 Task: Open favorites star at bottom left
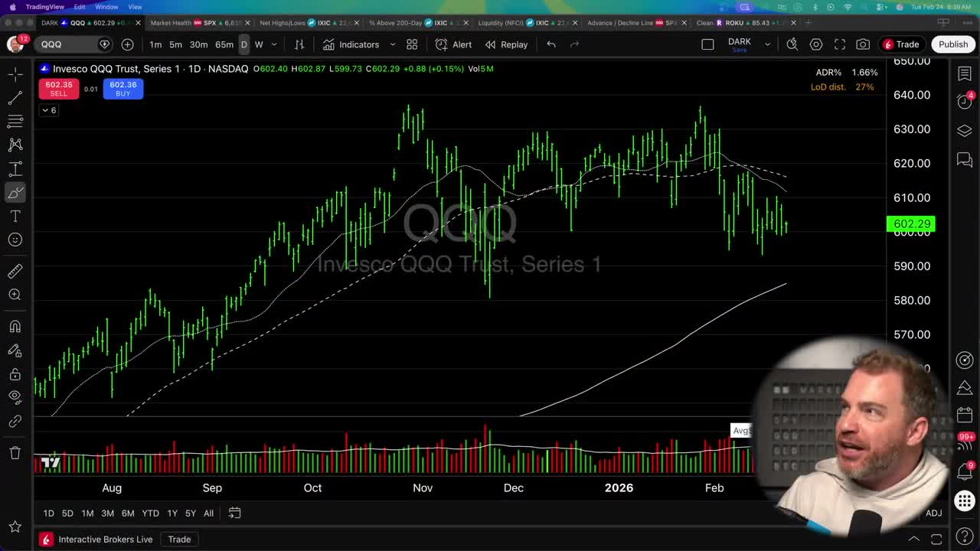tap(15, 527)
